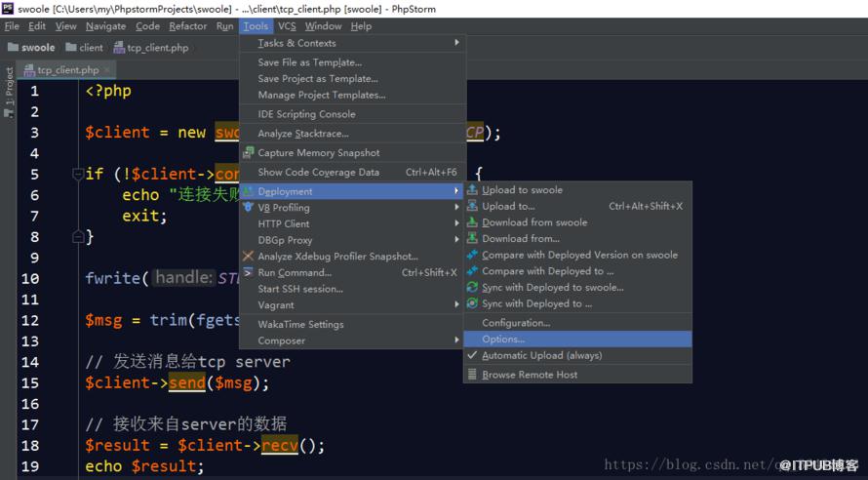The image size is (868, 480).
Task: Click Compare with Deployed Version on swoole icon
Action: [x=472, y=255]
